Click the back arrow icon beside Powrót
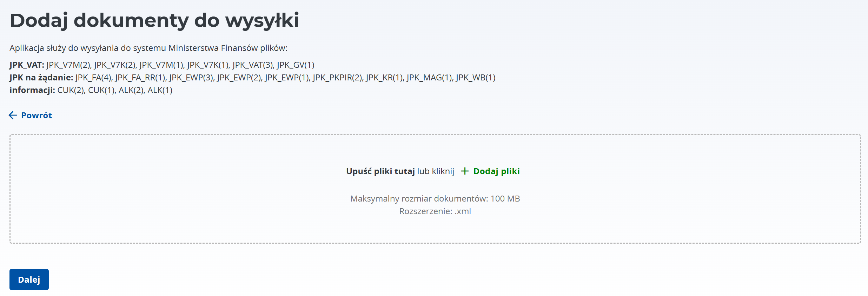Viewport: 868px width, 296px height. coord(13,115)
